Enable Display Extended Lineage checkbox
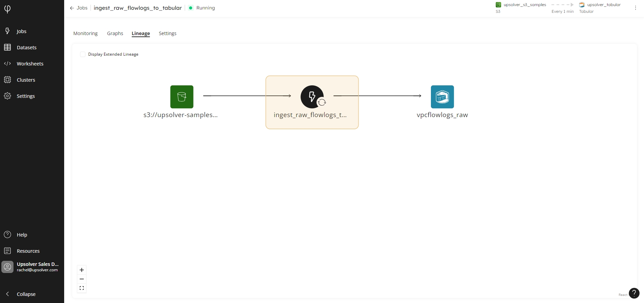 (x=83, y=54)
